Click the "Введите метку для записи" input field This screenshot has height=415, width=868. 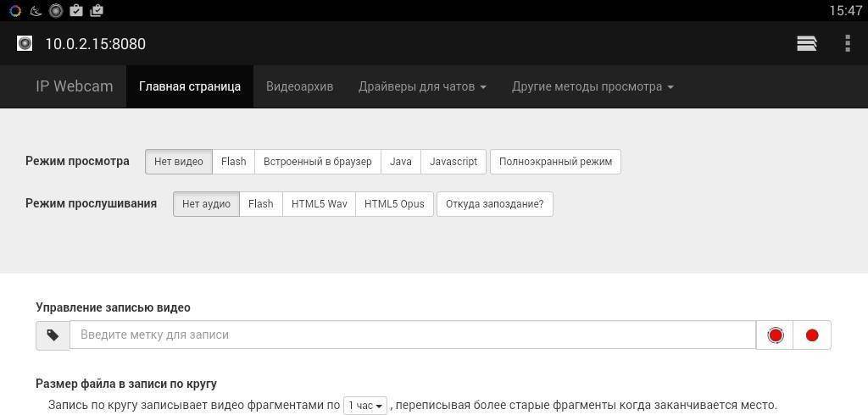point(412,335)
